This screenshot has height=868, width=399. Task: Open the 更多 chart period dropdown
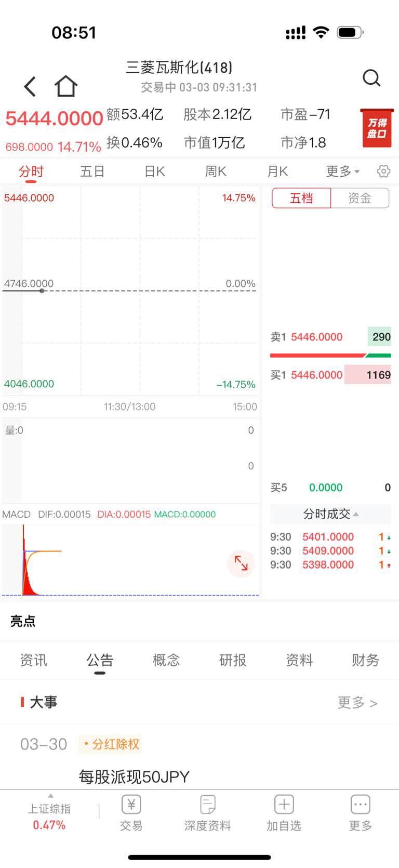point(343,172)
